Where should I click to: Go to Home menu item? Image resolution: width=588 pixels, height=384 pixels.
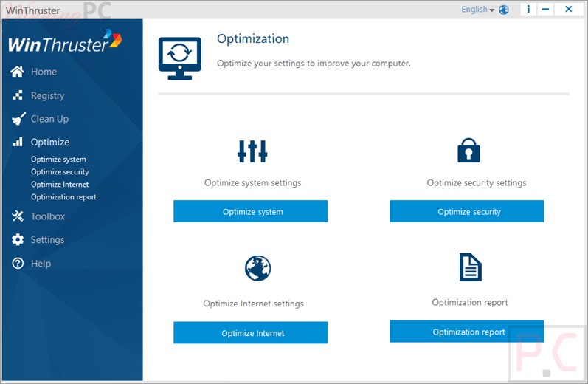[x=44, y=72]
